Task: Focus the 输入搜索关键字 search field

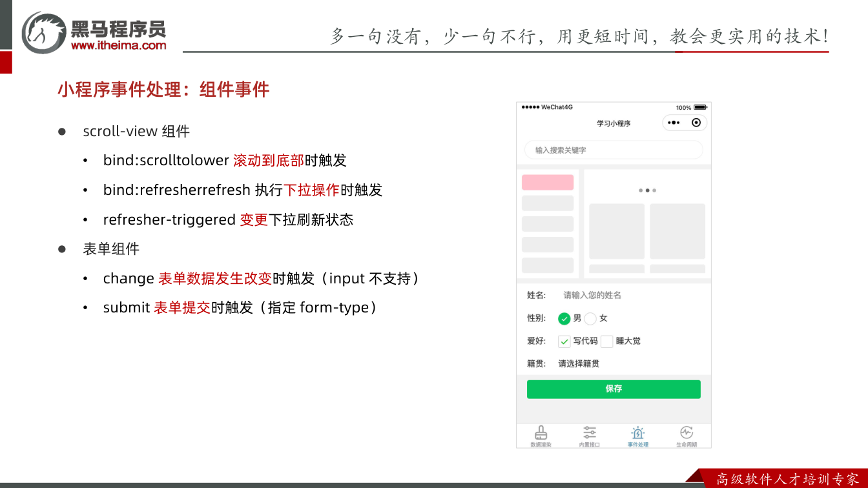Action: [614, 150]
